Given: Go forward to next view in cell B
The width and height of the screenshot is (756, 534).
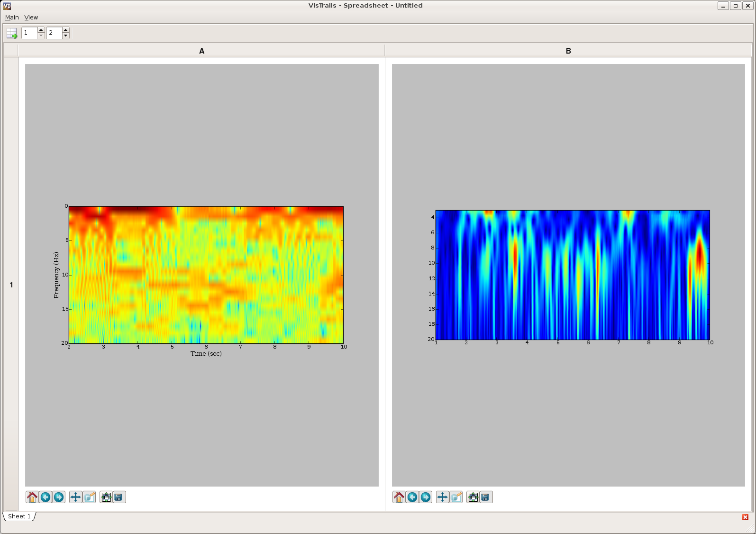Looking at the screenshot, I should click(x=426, y=497).
